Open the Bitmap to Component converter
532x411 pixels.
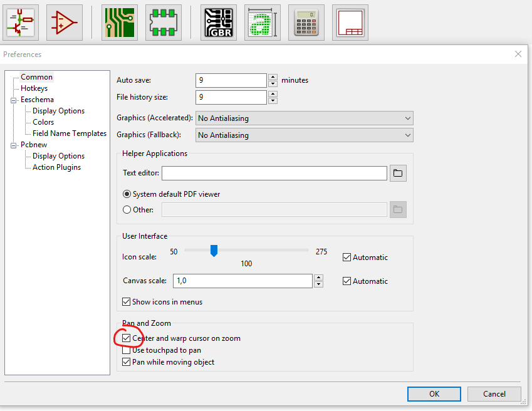click(x=263, y=23)
